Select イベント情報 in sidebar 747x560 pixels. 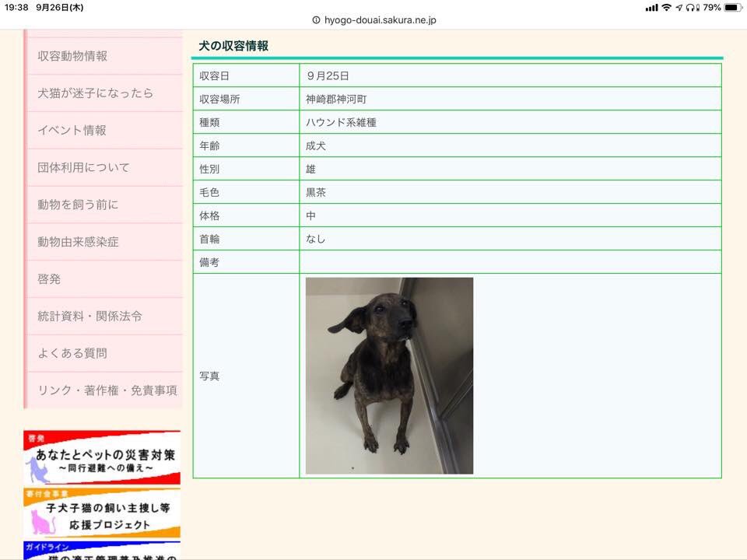click(x=105, y=131)
